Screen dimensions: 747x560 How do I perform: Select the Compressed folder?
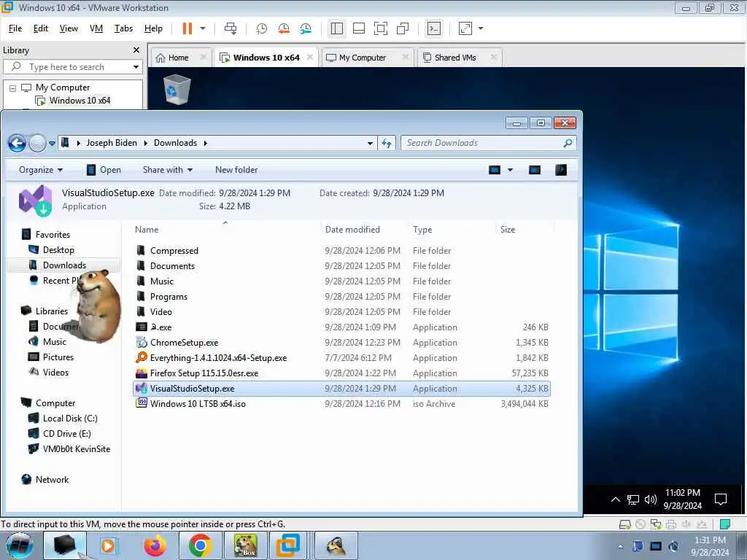174,251
